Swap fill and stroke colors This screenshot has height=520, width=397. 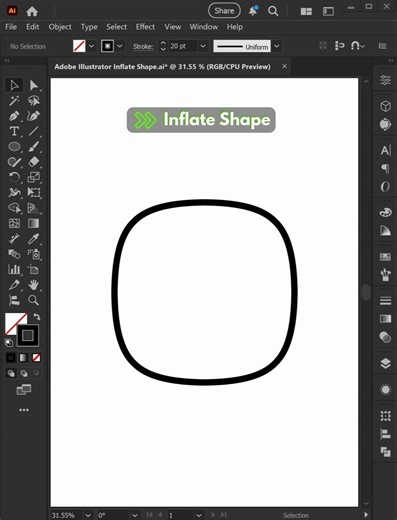pos(37,317)
